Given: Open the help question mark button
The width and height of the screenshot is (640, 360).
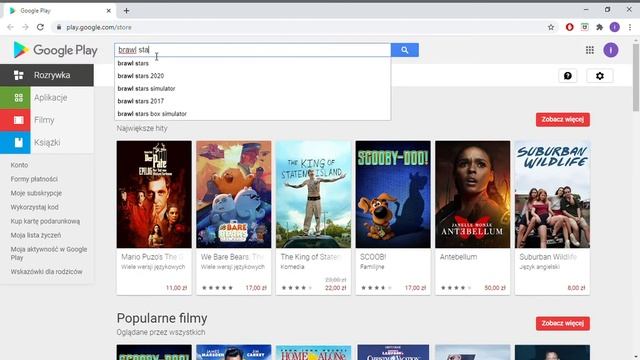Looking at the screenshot, I should tap(567, 76).
